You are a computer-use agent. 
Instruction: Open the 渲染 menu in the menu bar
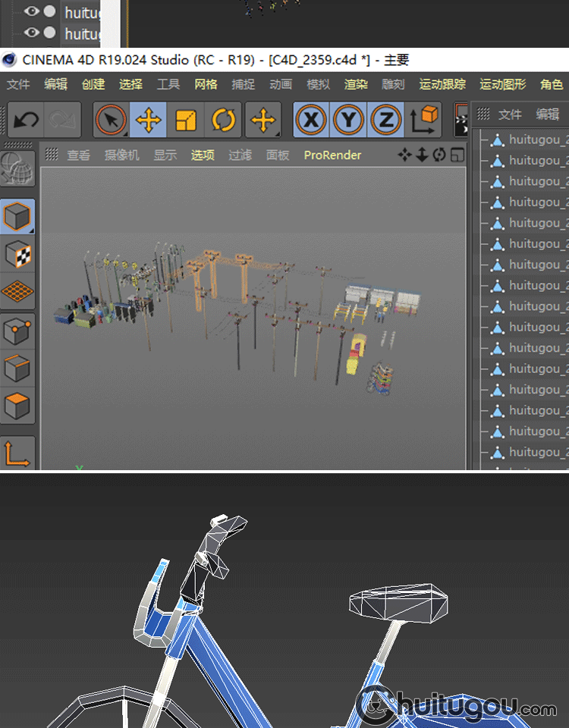(x=356, y=84)
